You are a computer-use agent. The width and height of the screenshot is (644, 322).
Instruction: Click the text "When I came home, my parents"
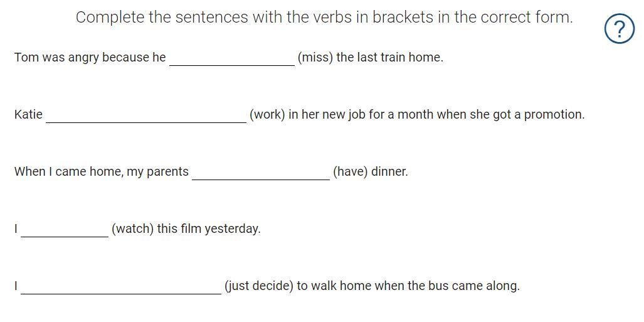[102, 172]
